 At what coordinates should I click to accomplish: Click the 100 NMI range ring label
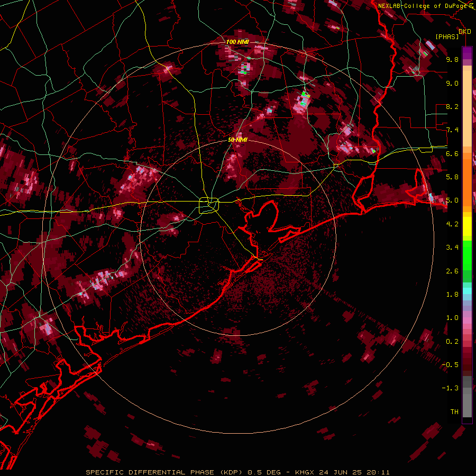[237, 42]
